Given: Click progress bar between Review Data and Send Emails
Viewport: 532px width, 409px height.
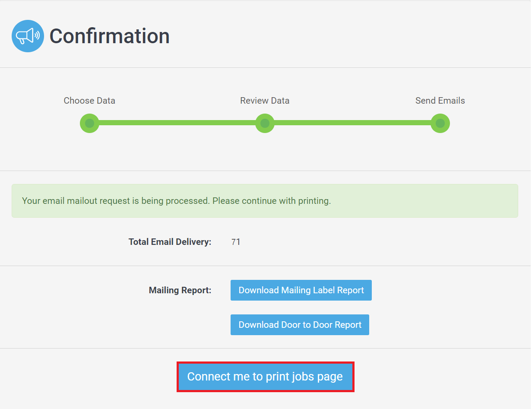Looking at the screenshot, I should tap(352, 123).
